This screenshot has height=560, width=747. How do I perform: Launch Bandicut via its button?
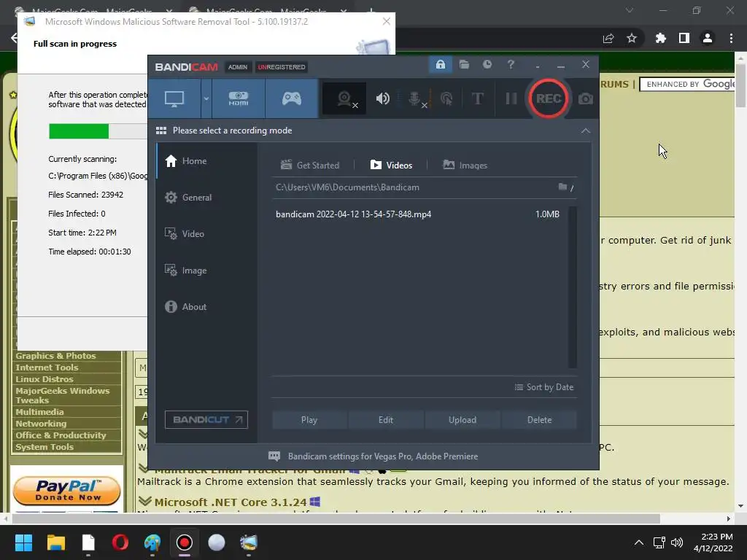[x=206, y=419]
